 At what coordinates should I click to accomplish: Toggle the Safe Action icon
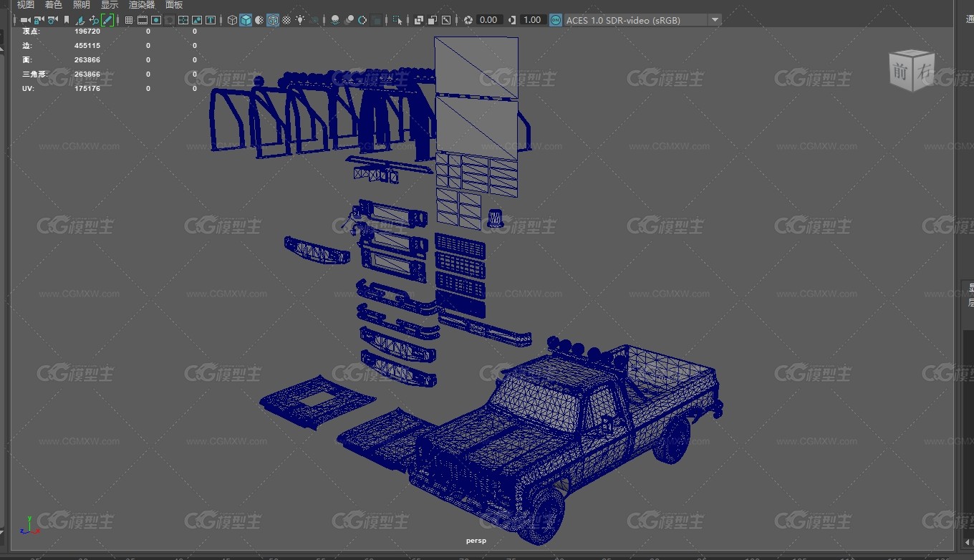click(197, 20)
